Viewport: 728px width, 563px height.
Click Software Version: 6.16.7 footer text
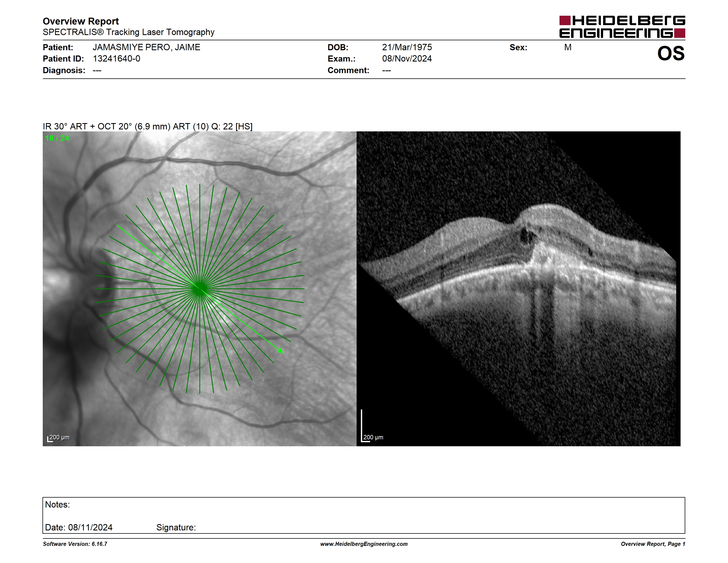click(75, 544)
